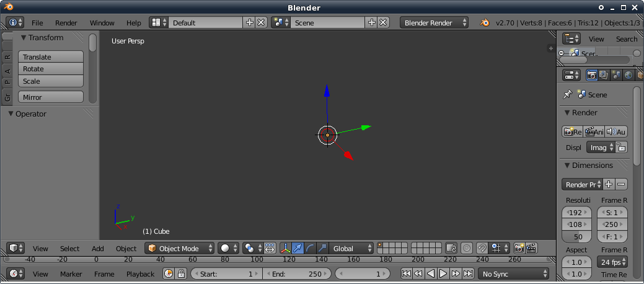Open the 24 fps frame rate dropdown
The image size is (644, 284).
612,262
